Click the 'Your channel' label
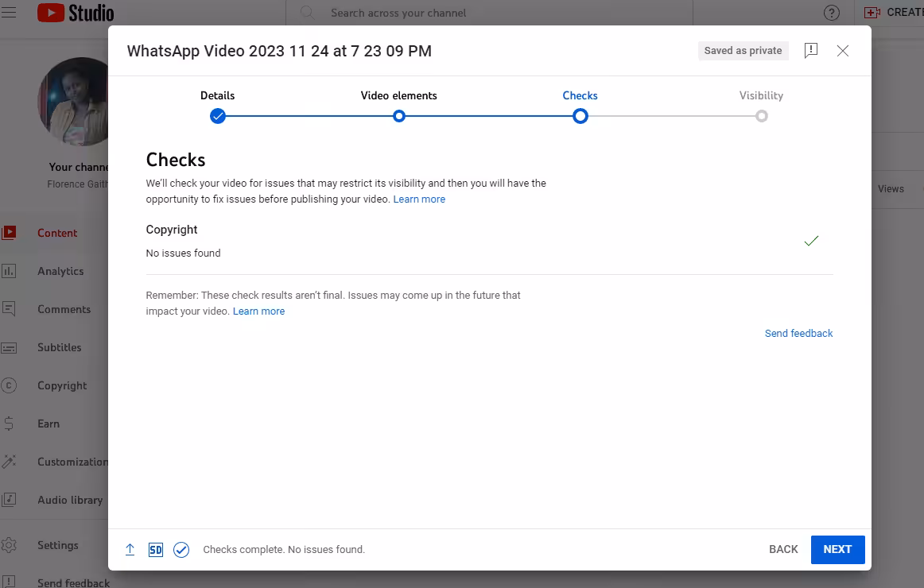Screen dimensions: 924x588 [79, 167]
